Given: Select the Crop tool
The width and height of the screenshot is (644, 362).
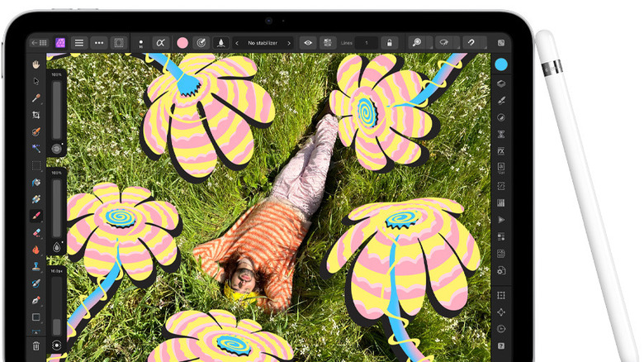Looking at the screenshot, I should point(36,115).
